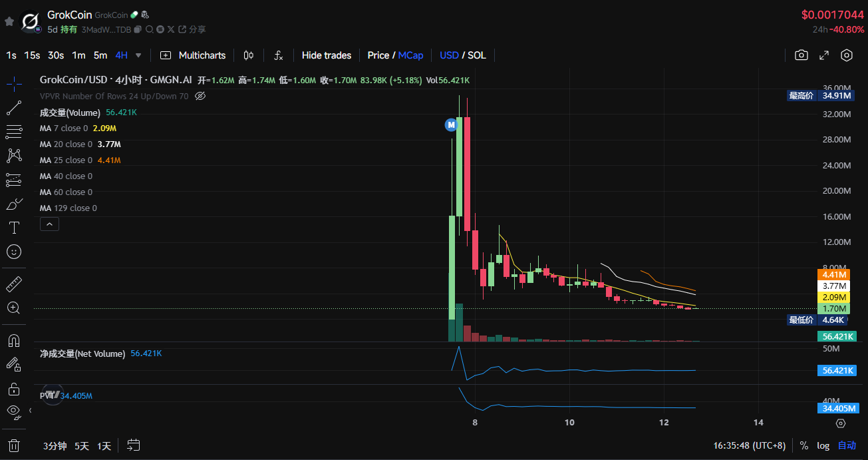
Task: Switch to the 5m timeframe
Action: pos(100,55)
